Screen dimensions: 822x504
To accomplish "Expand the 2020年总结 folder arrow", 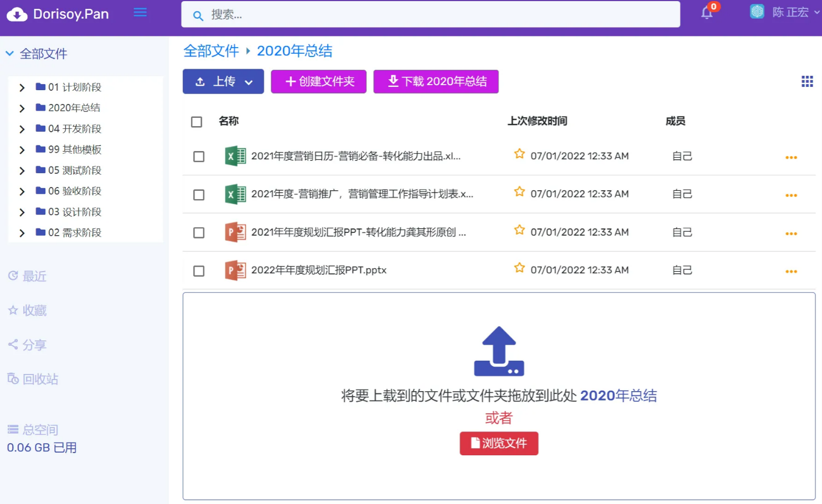I will click(22, 108).
